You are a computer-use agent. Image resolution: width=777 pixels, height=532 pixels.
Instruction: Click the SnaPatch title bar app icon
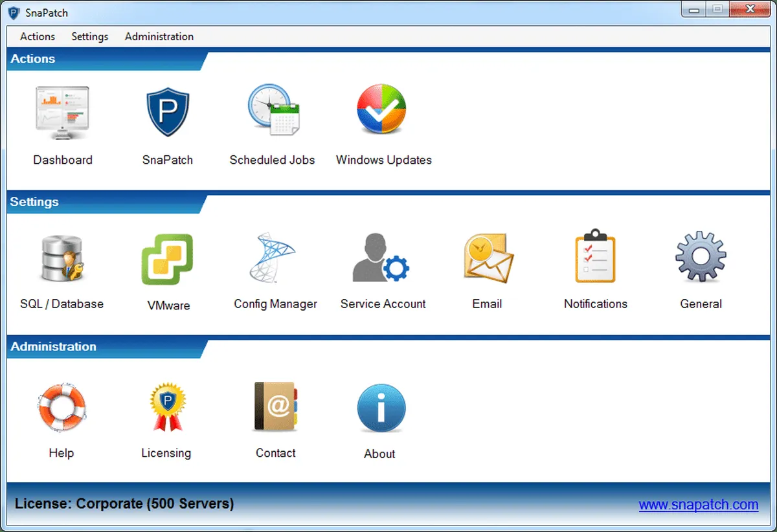14,12
